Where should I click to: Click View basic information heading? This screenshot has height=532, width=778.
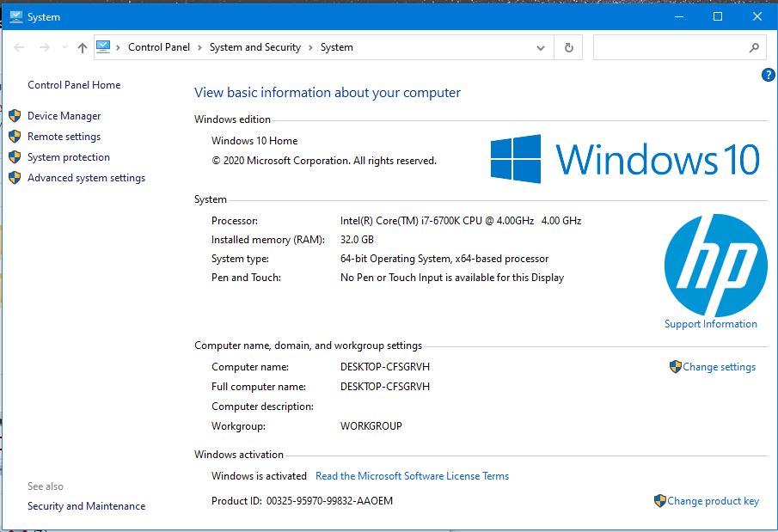(328, 93)
